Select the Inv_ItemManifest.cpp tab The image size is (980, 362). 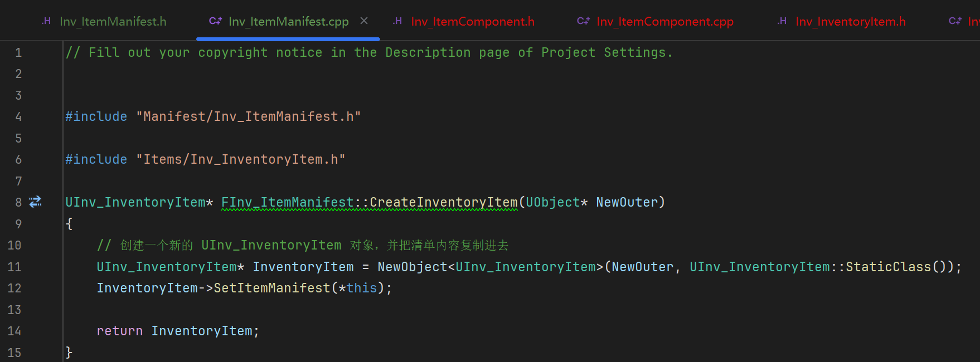tap(288, 21)
